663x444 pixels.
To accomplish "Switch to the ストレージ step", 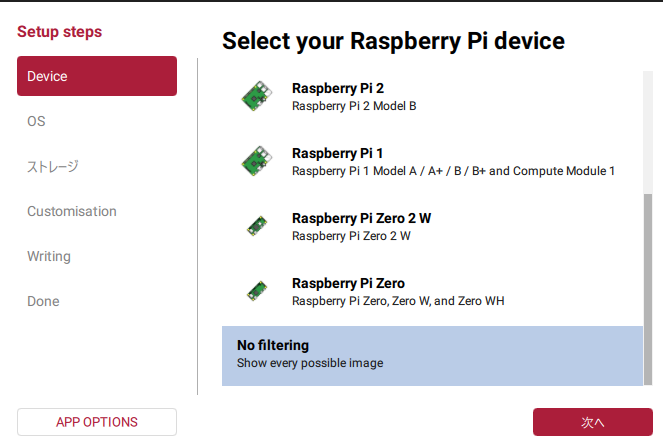I will [x=52, y=166].
